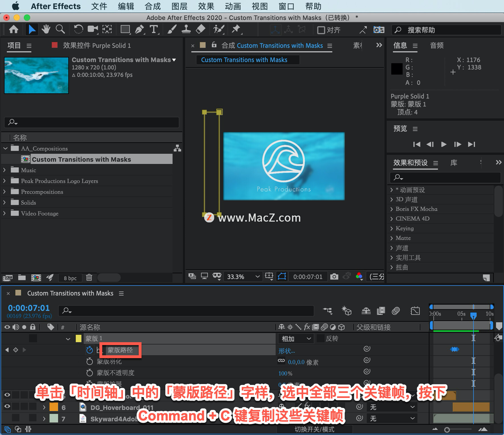Click the yellow color label of 蒙版 1

click(x=79, y=338)
